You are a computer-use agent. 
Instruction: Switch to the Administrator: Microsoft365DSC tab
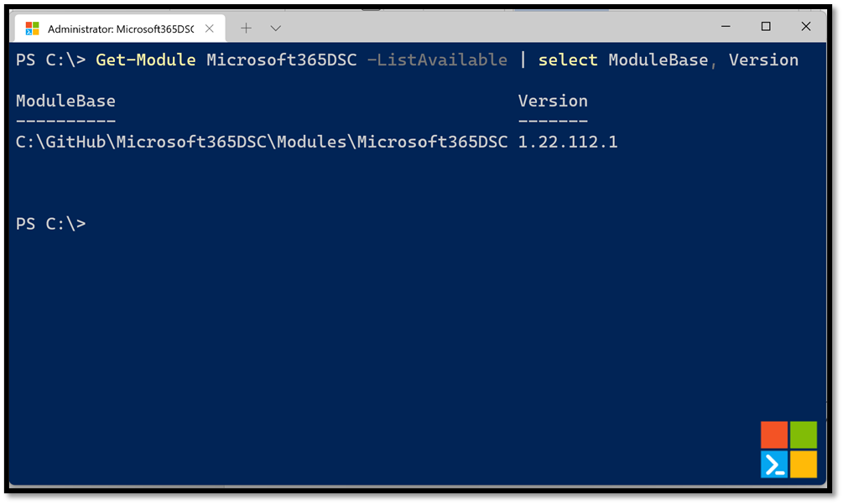point(120,29)
